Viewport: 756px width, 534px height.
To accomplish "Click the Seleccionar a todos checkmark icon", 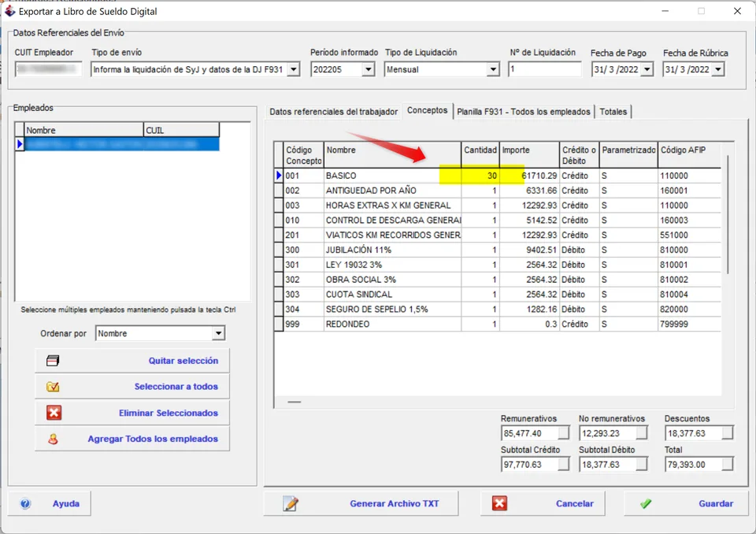I will (x=53, y=387).
